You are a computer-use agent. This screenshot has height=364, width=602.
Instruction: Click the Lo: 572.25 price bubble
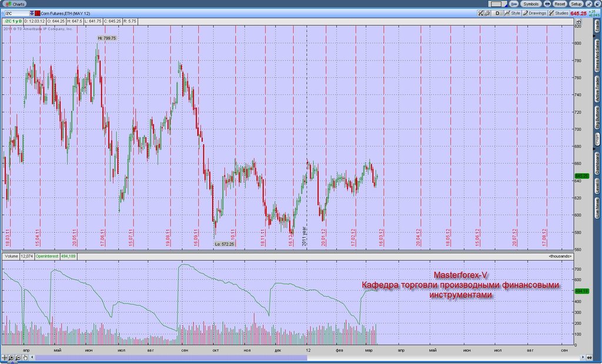tap(224, 244)
